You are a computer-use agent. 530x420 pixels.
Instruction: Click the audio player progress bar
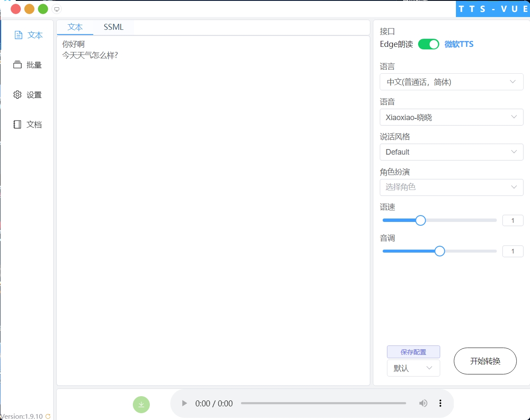[324, 403]
